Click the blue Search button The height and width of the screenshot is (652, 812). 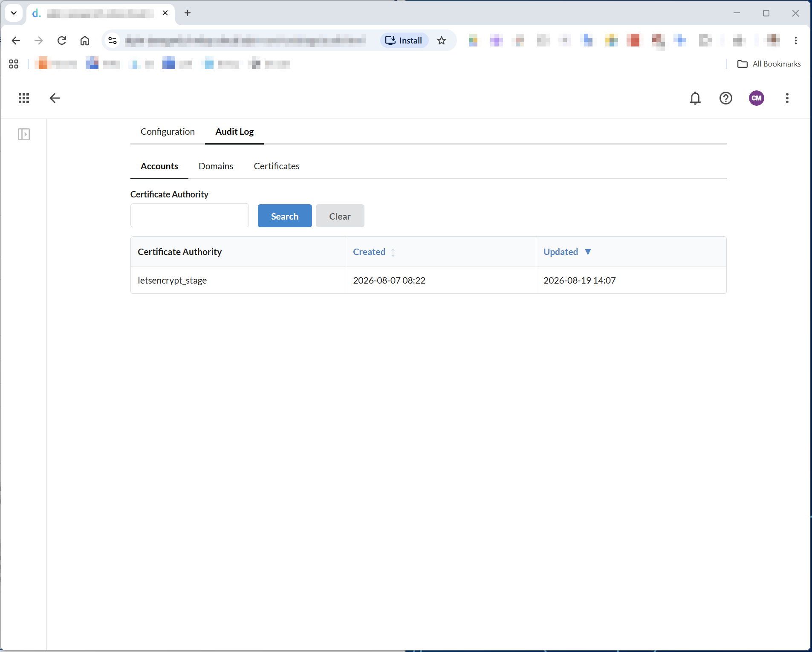[x=285, y=216]
